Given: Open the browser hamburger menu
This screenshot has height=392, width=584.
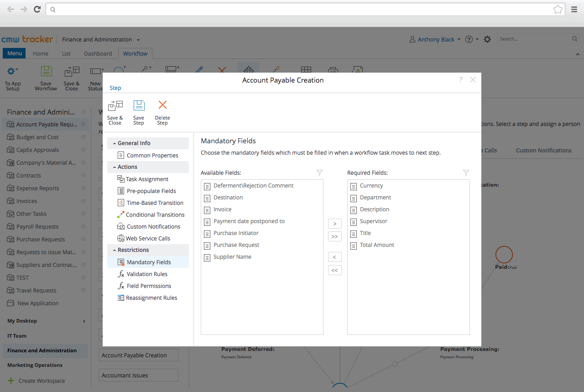Looking at the screenshot, I should 574,9.
